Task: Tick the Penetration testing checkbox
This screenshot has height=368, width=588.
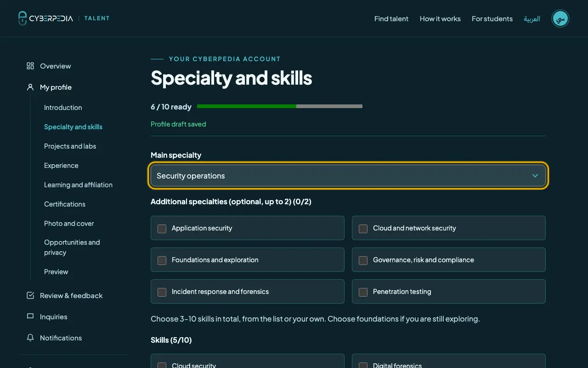Action: 363,292
